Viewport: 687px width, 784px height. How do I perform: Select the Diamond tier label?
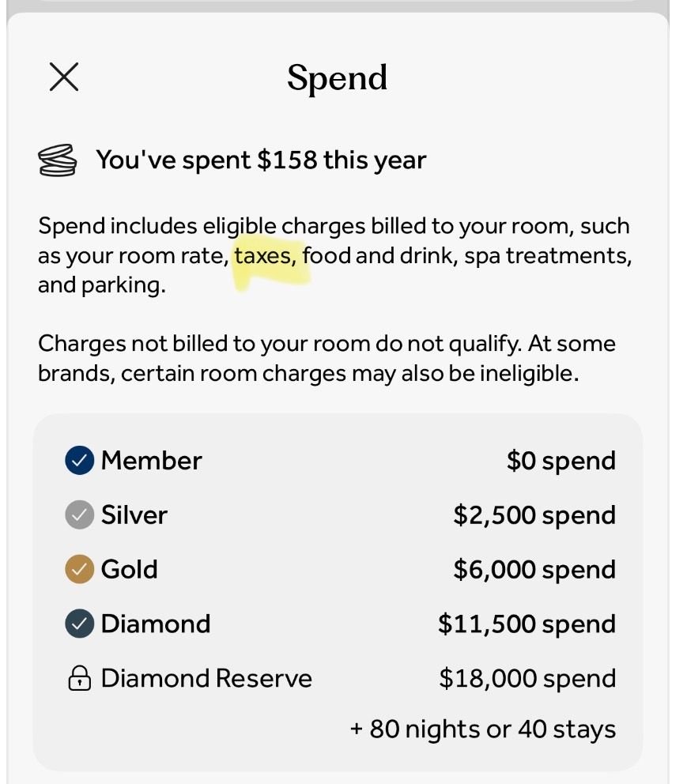click(x=155, y=624)
